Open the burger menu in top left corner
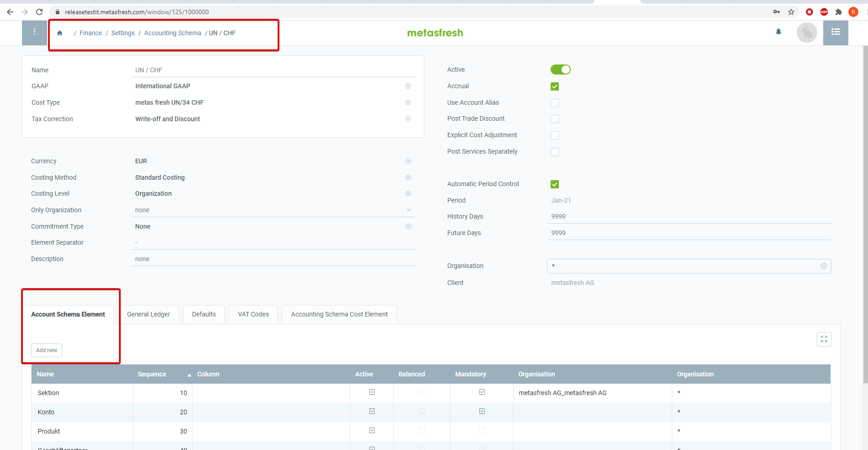This screenshot has width=868, height=450. pyautogui.click(x=34, y=32)
